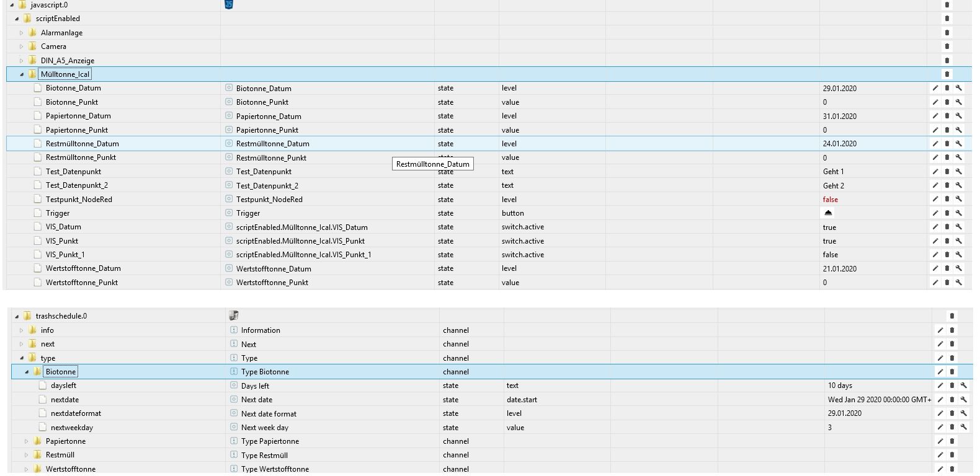Click the trashschedule adapter bin icon

tap(234, 315)
